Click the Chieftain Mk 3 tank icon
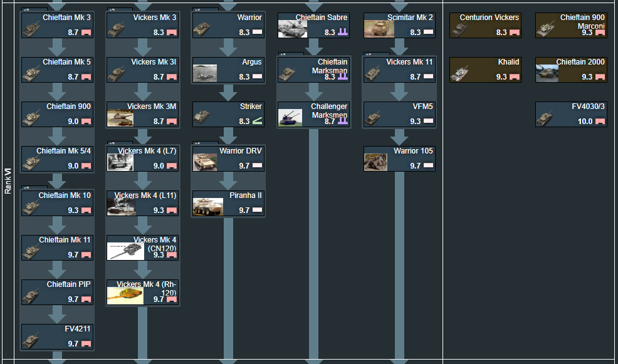 (x=31, y=28)
